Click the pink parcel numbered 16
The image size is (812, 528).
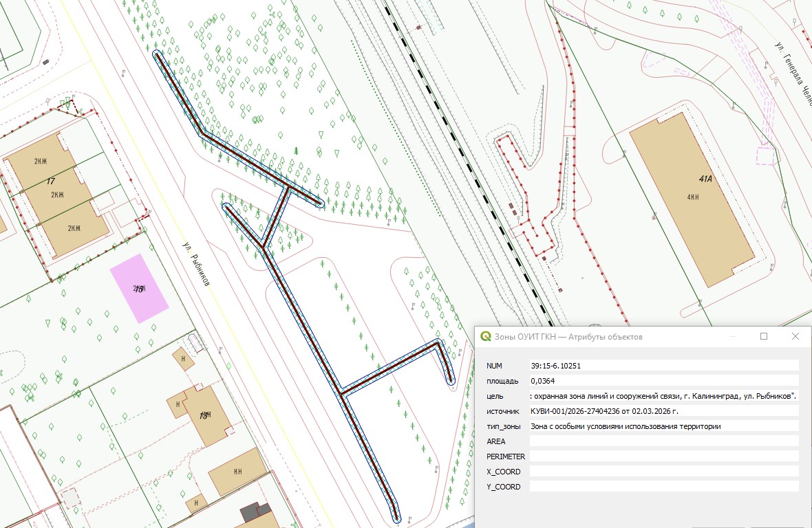pos(140,289)
